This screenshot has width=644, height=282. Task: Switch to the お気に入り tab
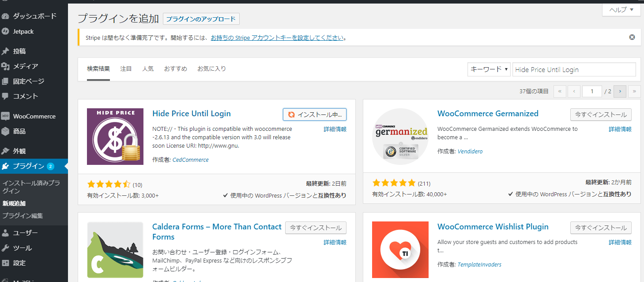pyautogui.click(x=212, y=69)
